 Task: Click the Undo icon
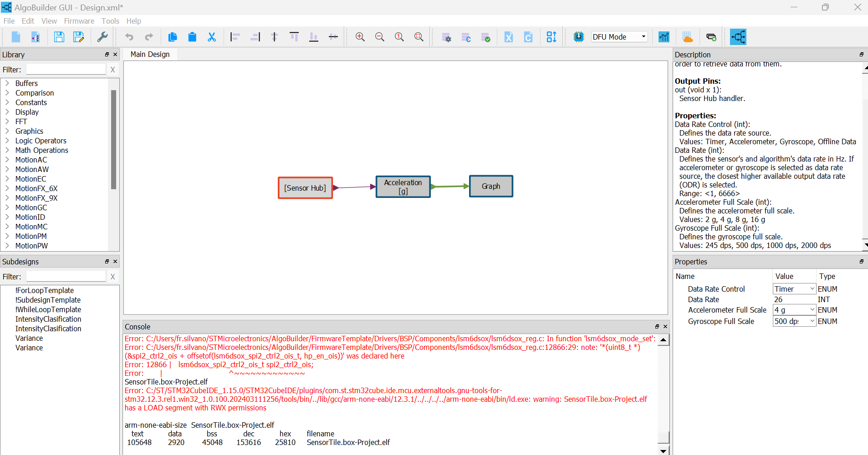(x=129, y=37)
